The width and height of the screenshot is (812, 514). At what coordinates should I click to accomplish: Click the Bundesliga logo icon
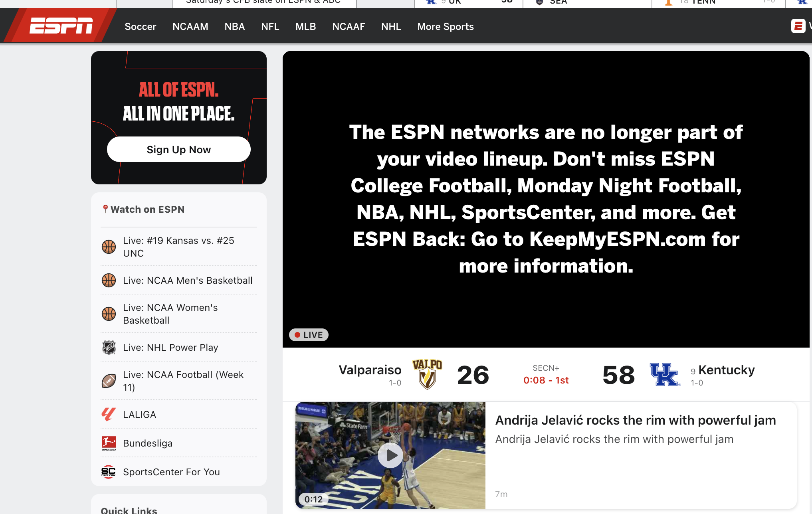pos(109,443)
